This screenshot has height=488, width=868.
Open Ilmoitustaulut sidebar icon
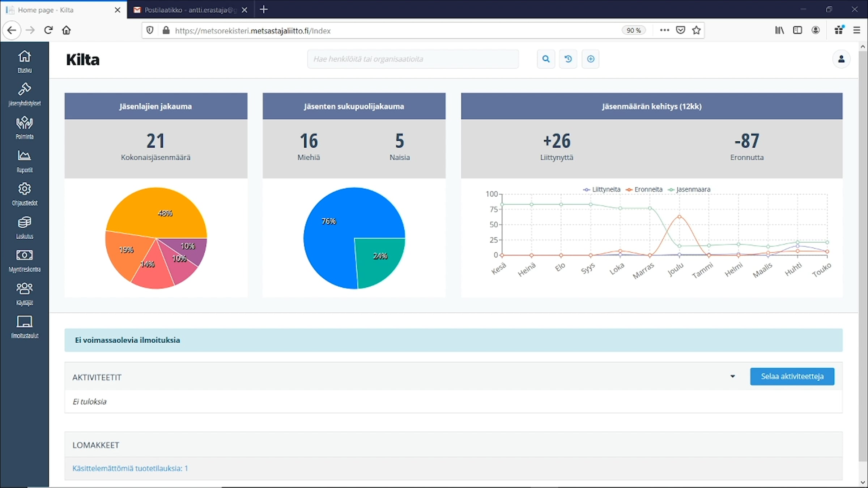point(25,327)
